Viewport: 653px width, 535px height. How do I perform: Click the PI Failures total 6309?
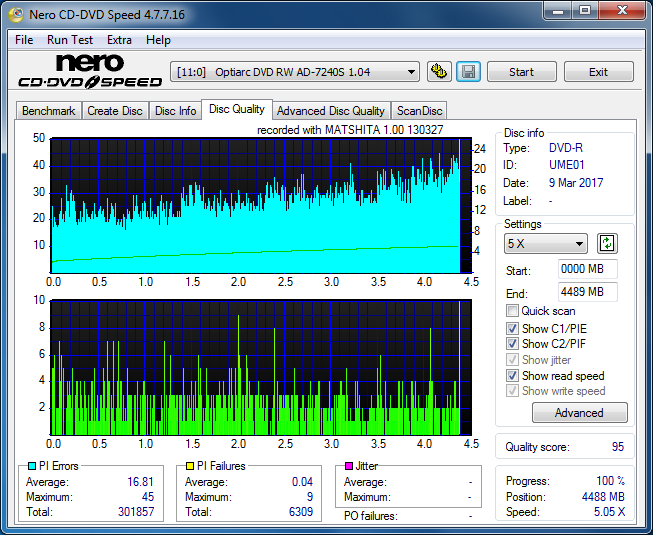tap(301, 511)
